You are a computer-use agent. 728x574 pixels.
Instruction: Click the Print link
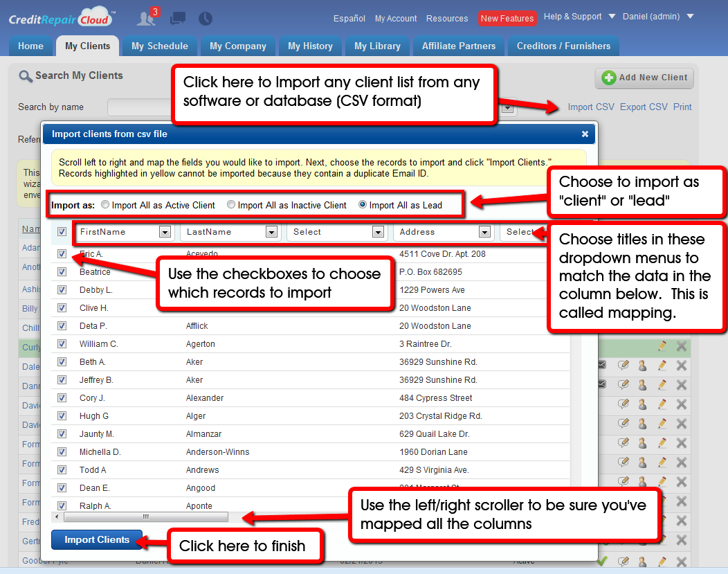682,107
